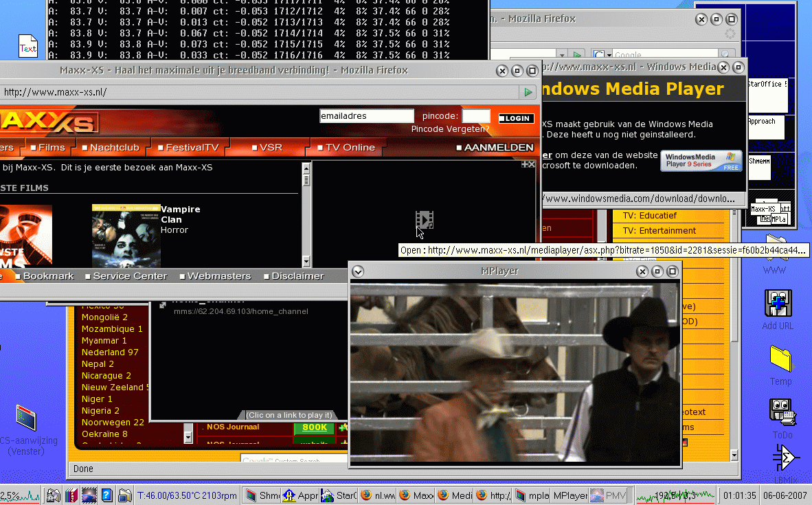The width and height of the screenshot is (812, 505).
Task: Open the URL history dropdown in rear Firefox
Action: click(562, 54)
